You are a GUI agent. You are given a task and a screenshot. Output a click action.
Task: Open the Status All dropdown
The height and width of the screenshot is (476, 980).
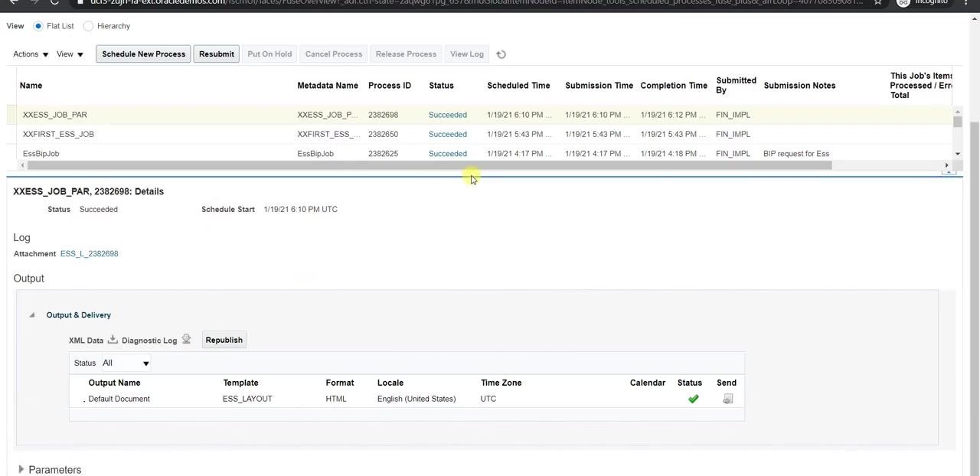126,364
